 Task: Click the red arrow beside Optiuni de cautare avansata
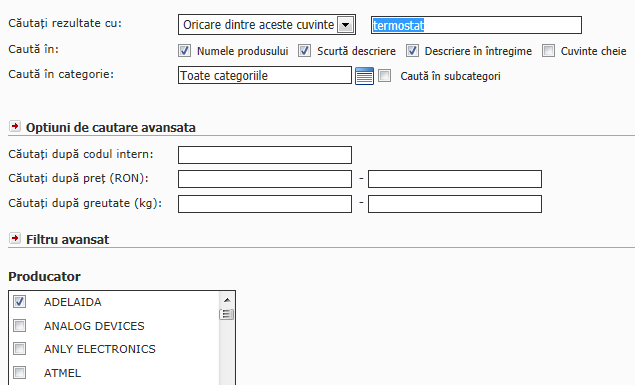pyautogui.click(x=15, y=126)
